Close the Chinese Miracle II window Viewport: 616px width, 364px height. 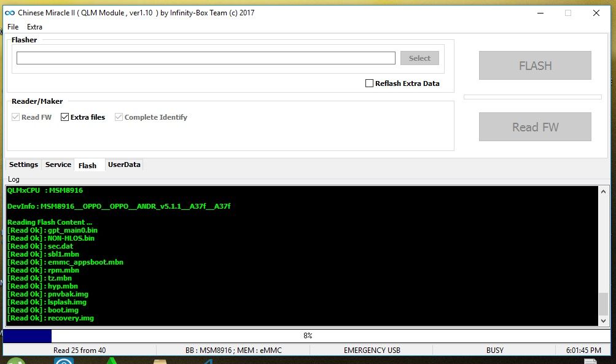point(596,13)
